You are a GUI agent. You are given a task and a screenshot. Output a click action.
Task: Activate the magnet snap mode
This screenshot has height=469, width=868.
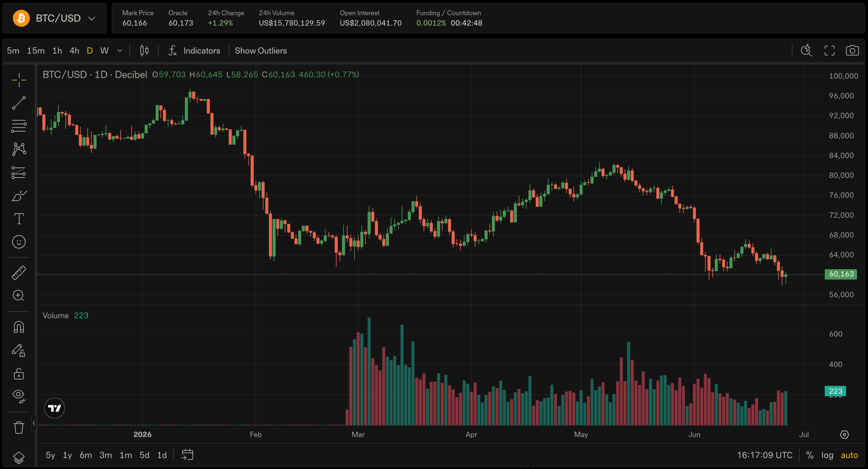click(19, 327)
